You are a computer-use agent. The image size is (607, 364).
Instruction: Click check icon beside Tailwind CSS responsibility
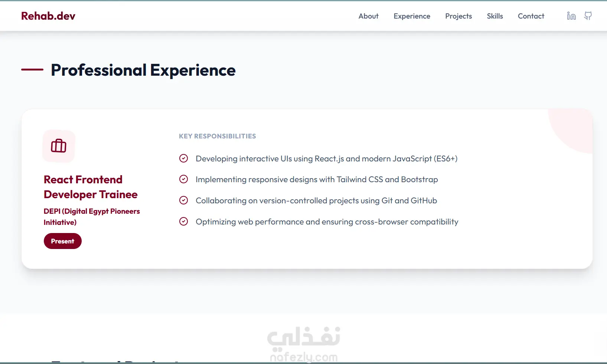pyautogui.click(x=183, y=180)
